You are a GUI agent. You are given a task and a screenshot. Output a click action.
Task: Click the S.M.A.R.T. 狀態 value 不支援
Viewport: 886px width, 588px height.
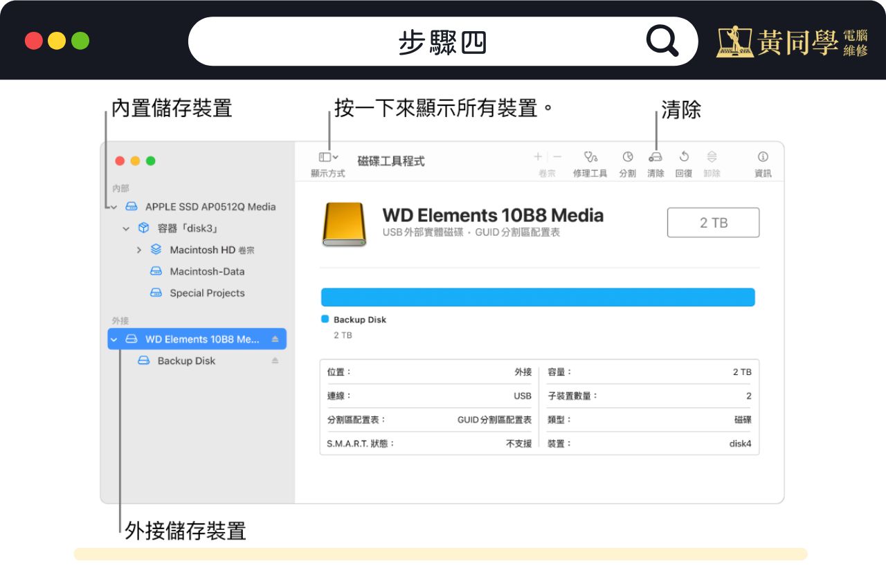click(519, 443)
